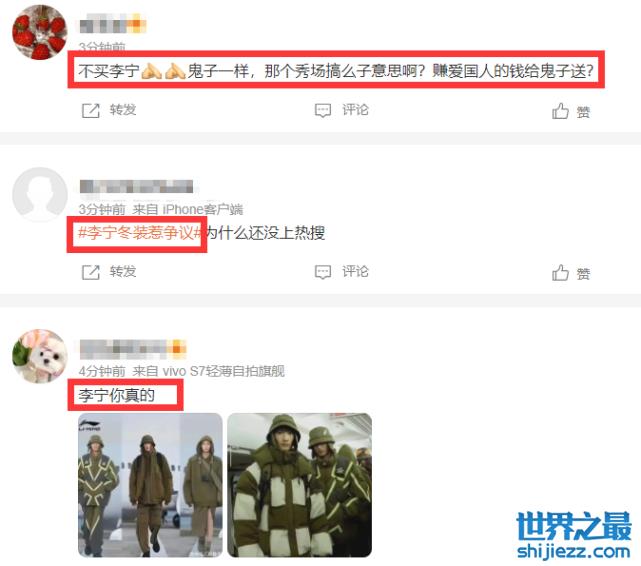Click 评论 text on second post
The width and height of the screenshot is (641, 566).
point(355,272)
